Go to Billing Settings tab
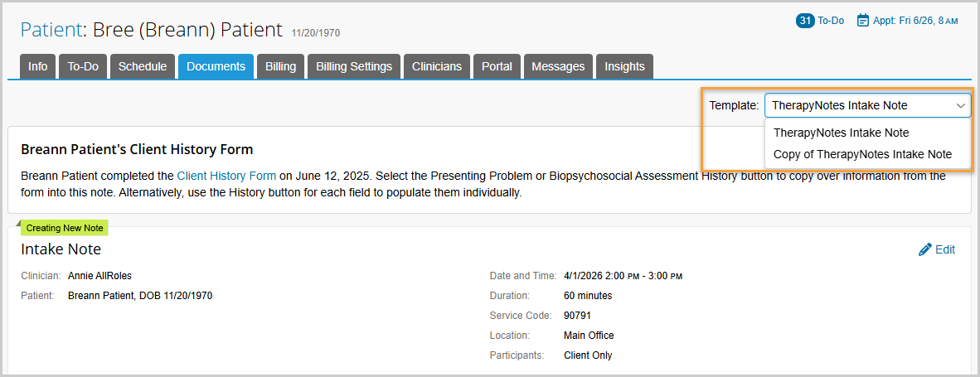 click(x=354, y=67)
